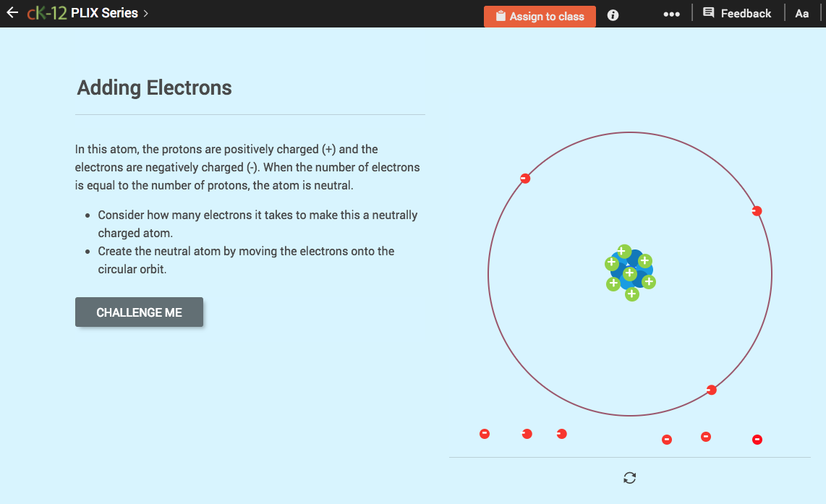Open the more options ellipsis menu
The height and width of the screenshot is (504, 826).
(x=672, y=13)
